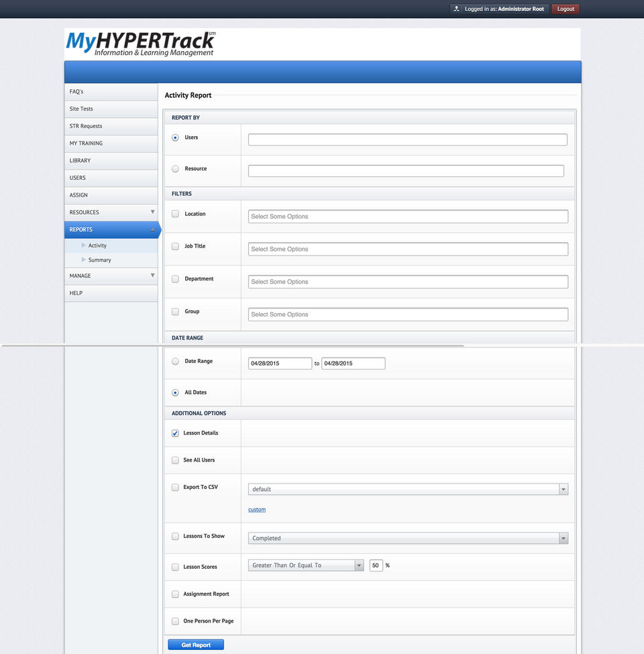
Task: Enable the Location filter checkbox
Action: point(175,213)
